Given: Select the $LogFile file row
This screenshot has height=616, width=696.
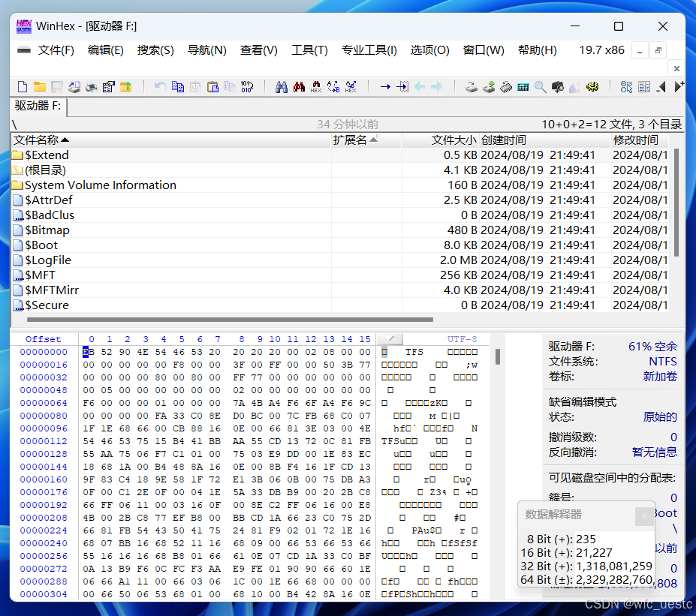Looking at the screenshot, I should [x=339, y=260].
